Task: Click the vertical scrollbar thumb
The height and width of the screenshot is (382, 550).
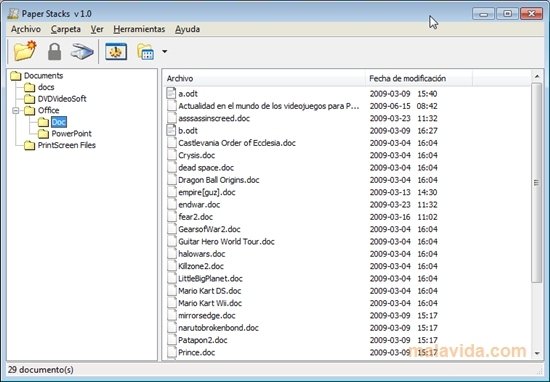Action: pos(537,182)
